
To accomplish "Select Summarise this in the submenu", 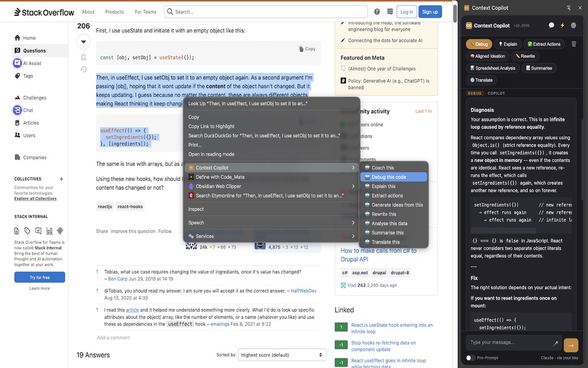I will tap(394, 233).
